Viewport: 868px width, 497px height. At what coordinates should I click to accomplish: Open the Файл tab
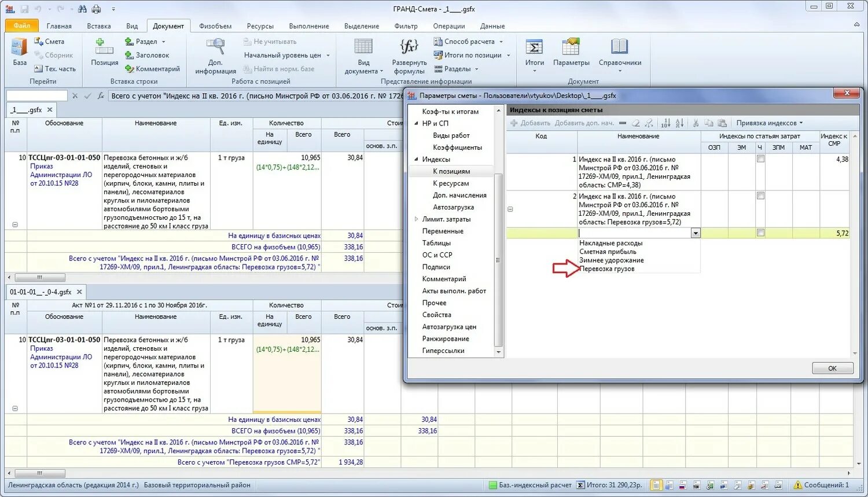[x=22, y=25]
